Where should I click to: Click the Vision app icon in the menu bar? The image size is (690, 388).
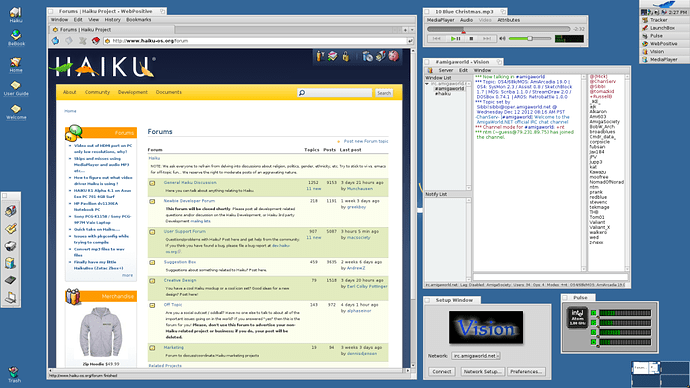click(x=429, y=70)
